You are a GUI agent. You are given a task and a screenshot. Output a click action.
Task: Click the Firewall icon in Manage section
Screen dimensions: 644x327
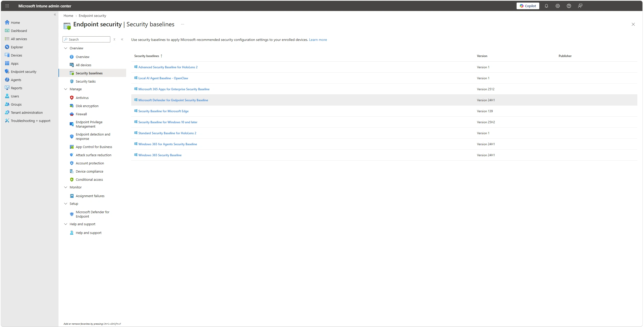tap(72, 114)
